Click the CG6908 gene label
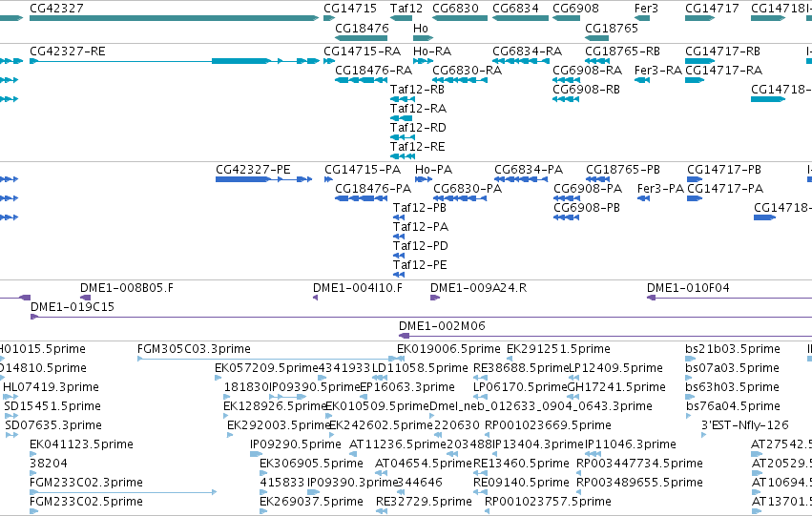 point(575,9)
